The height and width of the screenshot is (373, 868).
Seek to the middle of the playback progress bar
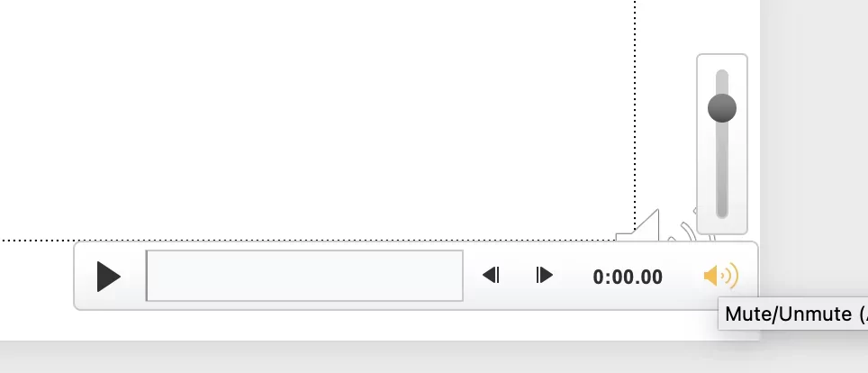point(304,276)
